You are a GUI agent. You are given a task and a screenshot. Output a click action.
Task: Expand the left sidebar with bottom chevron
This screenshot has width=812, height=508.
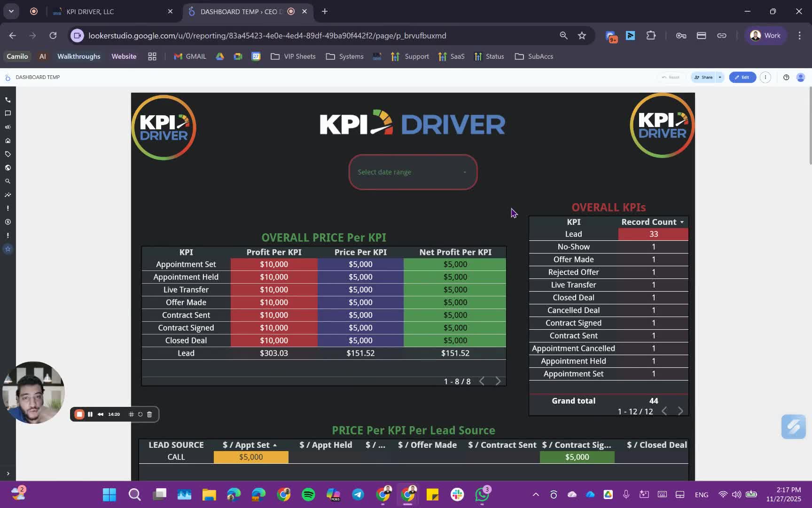coord(8,474)
